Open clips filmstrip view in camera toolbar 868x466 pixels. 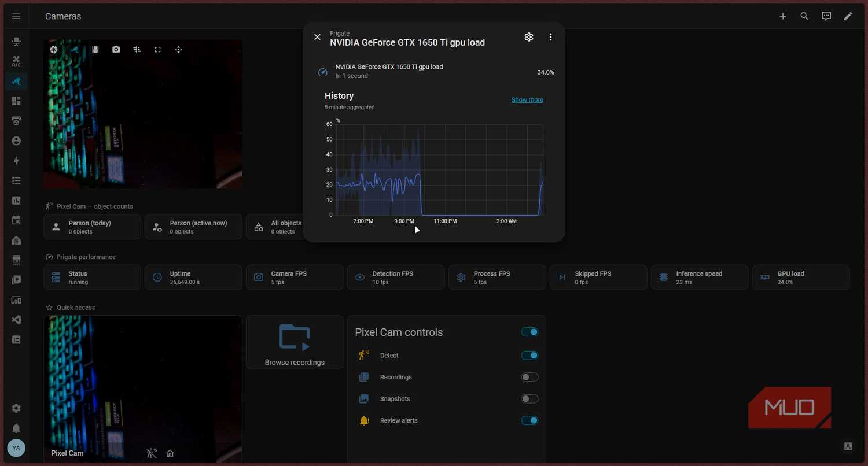(x=95, y=50)
